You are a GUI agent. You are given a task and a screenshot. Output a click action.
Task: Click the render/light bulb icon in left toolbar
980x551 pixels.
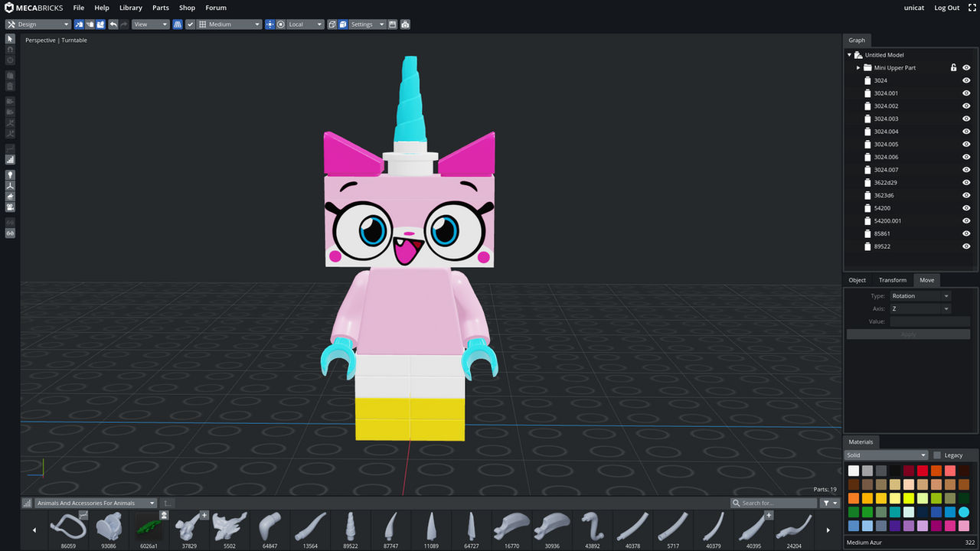click(x=10, y=174)
